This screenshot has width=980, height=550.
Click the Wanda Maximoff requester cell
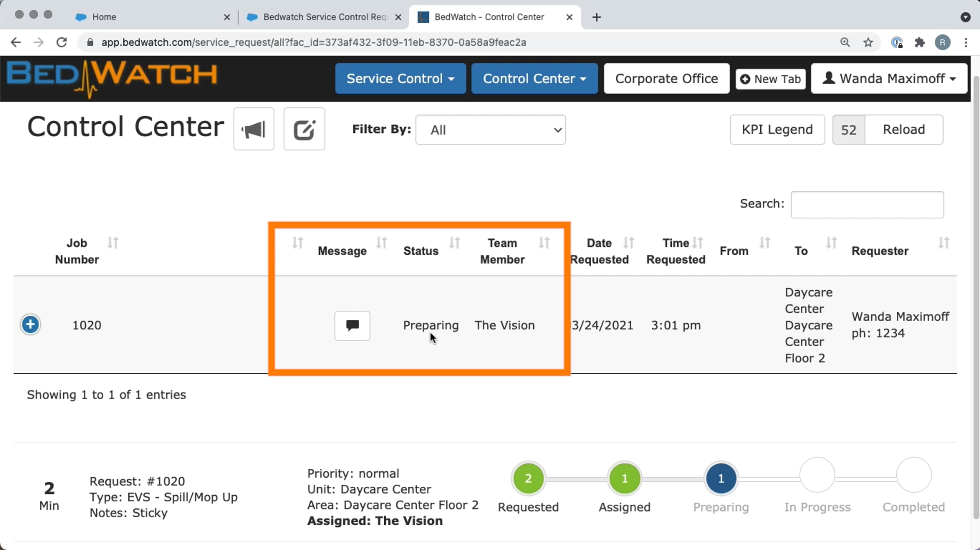point(900,325)
